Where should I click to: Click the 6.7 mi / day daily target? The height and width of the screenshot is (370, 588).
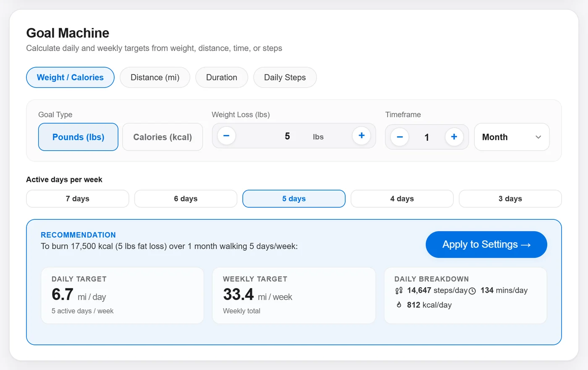pos(79,295)
